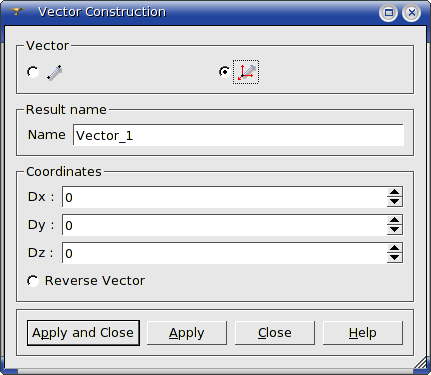This screenshot has height=375, width=431.
Task: Increment Dy using its up arrow
Action: pos(395,220)
